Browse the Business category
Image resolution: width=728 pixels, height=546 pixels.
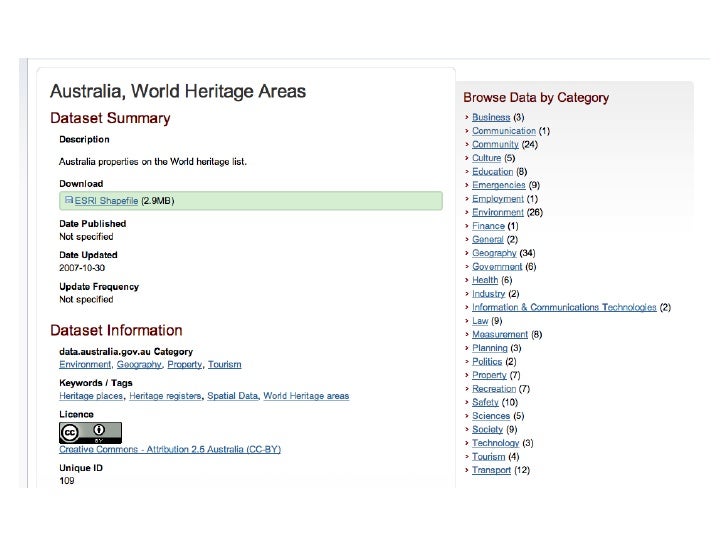(490, 117)
